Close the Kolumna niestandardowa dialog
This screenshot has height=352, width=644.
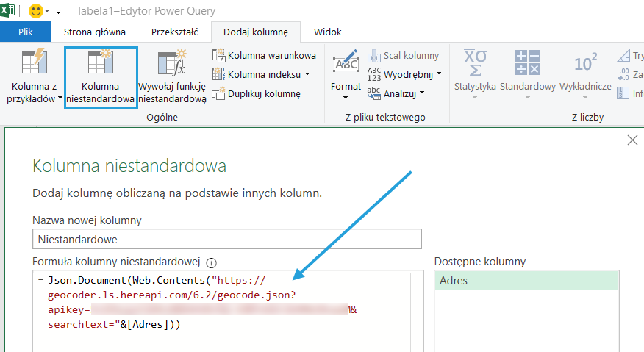point(632,140)
